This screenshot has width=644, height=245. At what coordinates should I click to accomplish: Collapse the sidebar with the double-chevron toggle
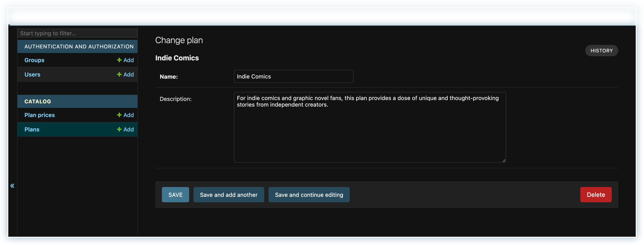(12, 185)
